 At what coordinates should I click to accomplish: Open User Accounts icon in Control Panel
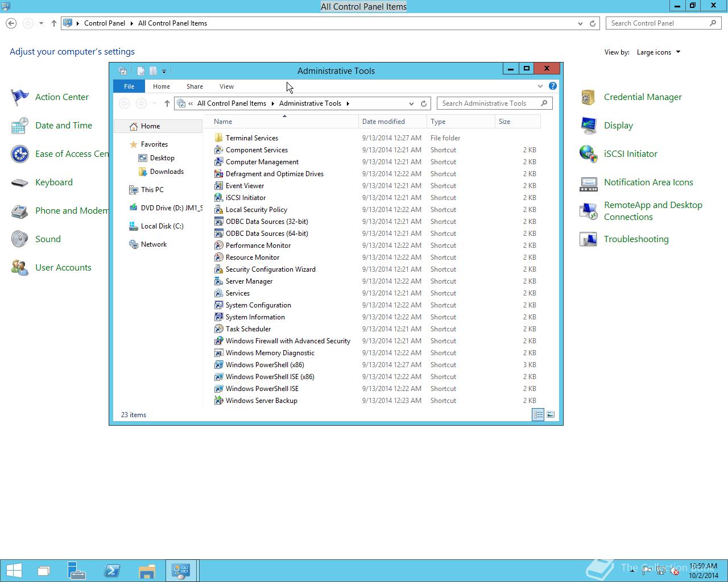20,268
